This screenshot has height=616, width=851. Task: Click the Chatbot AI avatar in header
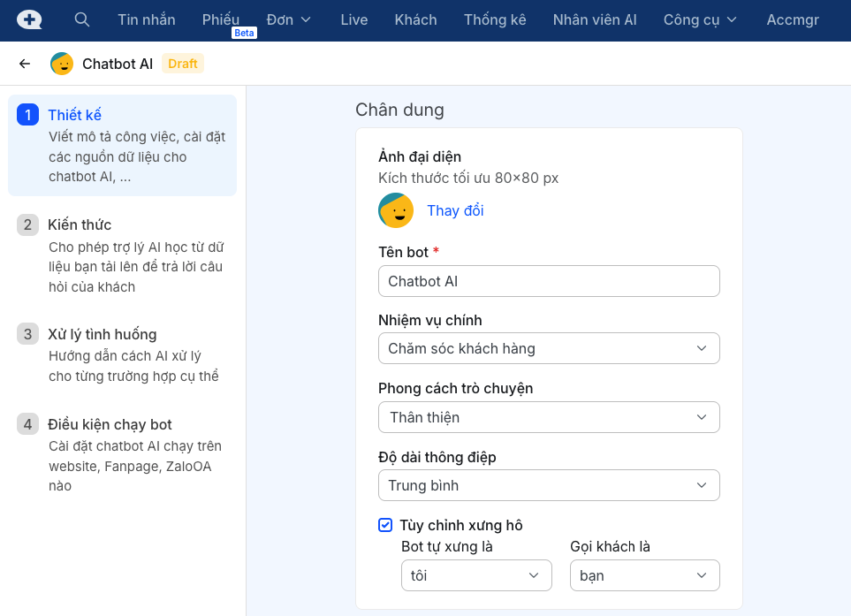coord(62,64)
